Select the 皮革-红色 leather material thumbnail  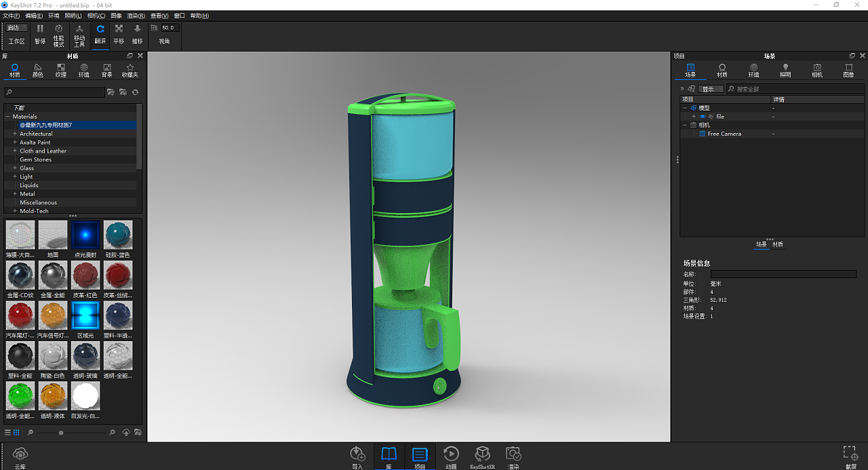click(x=85, y=275)
